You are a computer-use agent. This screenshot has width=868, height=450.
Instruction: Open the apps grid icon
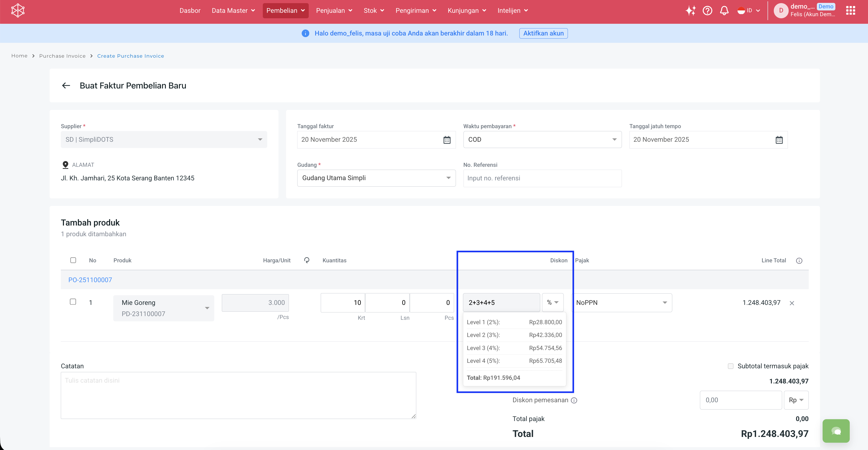click(x=851, y=11)
